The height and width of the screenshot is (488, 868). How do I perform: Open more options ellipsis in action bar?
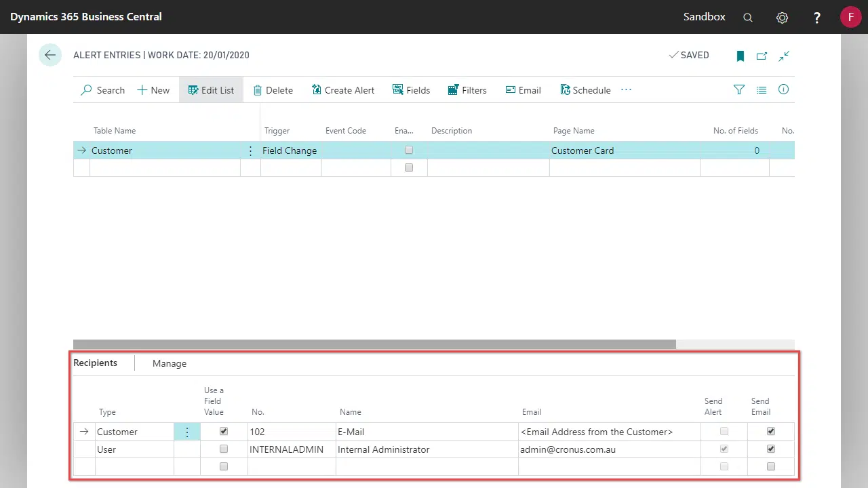tap(626, 89)
